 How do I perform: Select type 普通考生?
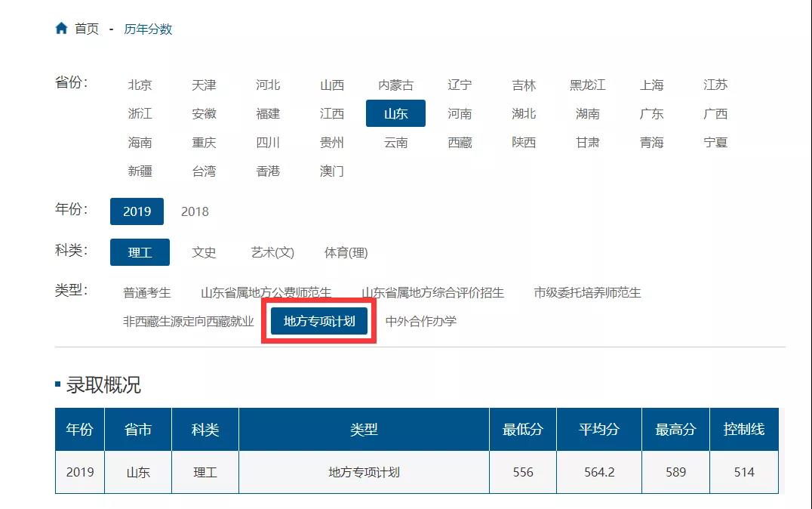coord(147,293)
